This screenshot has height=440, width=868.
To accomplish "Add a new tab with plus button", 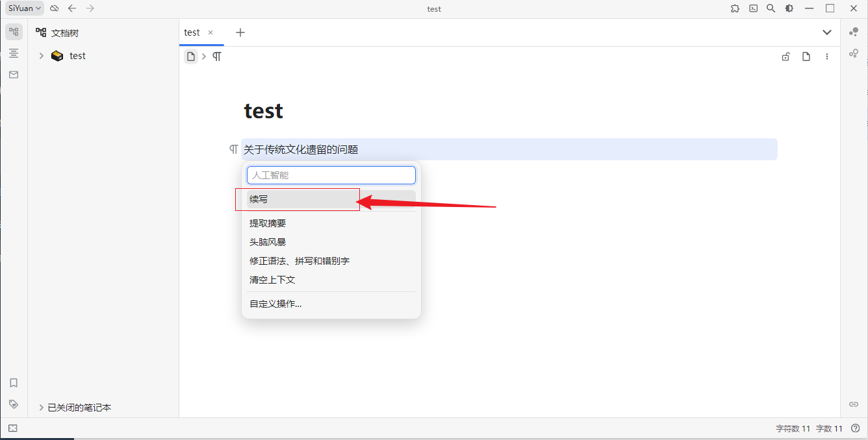I will (x=240, y=32).
